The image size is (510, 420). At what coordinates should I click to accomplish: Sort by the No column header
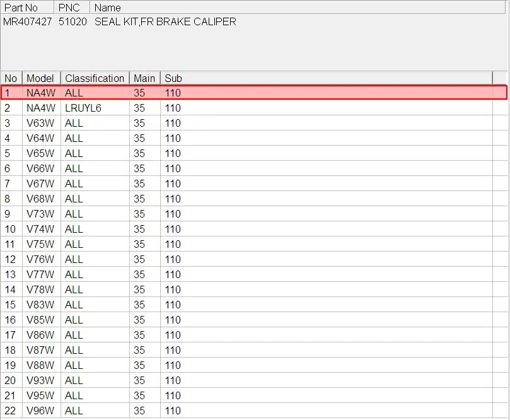[x=11, y=78]
